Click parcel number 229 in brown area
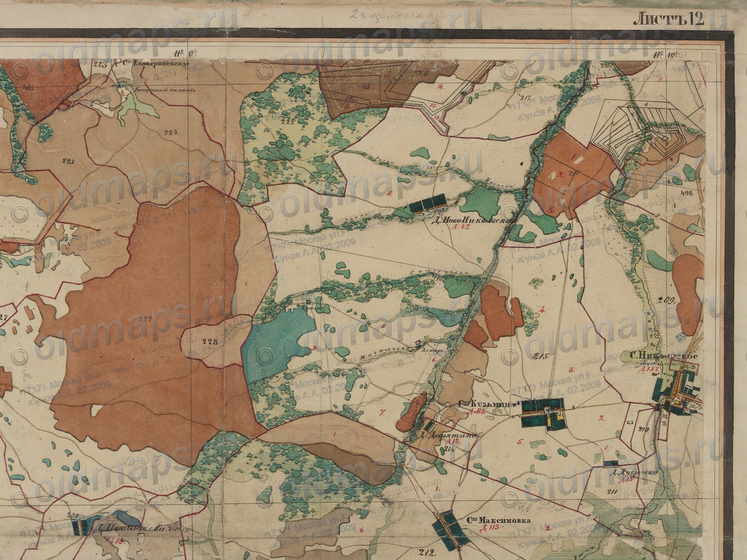The width and height of the screenshot is (747, 560). pos(146,318)
